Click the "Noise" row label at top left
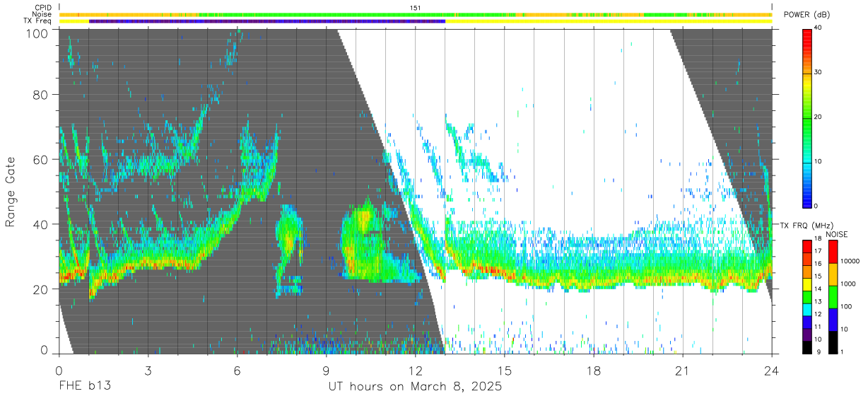The height and width of the screenshot is (401, 868). (43, 14)
